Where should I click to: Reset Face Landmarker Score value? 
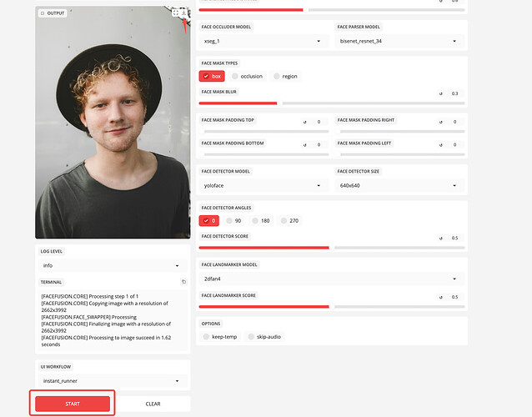pyautogui.click(x=441, y=297)
